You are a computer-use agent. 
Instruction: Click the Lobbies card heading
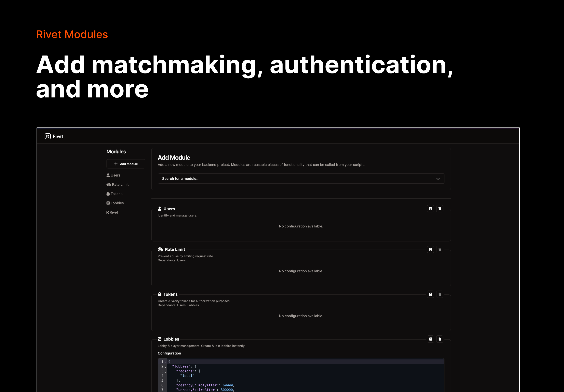[171, 339]
